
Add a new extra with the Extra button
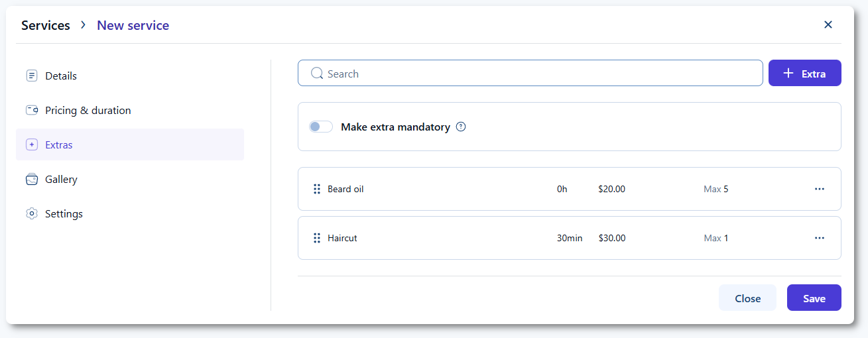pyautogui.click(x=804, y=74)
